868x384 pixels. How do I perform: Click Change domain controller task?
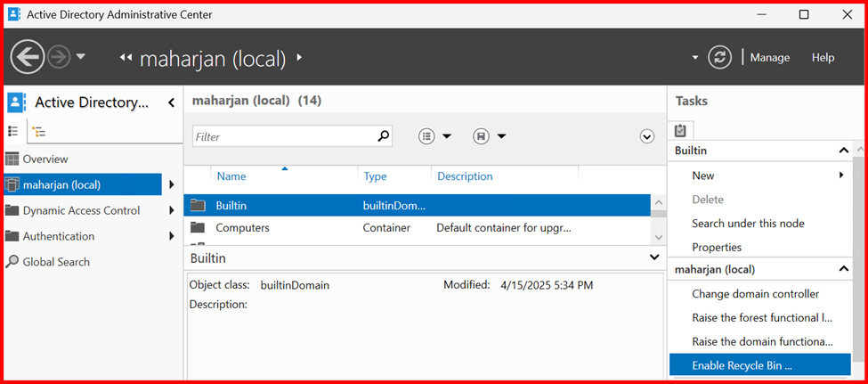755,293
